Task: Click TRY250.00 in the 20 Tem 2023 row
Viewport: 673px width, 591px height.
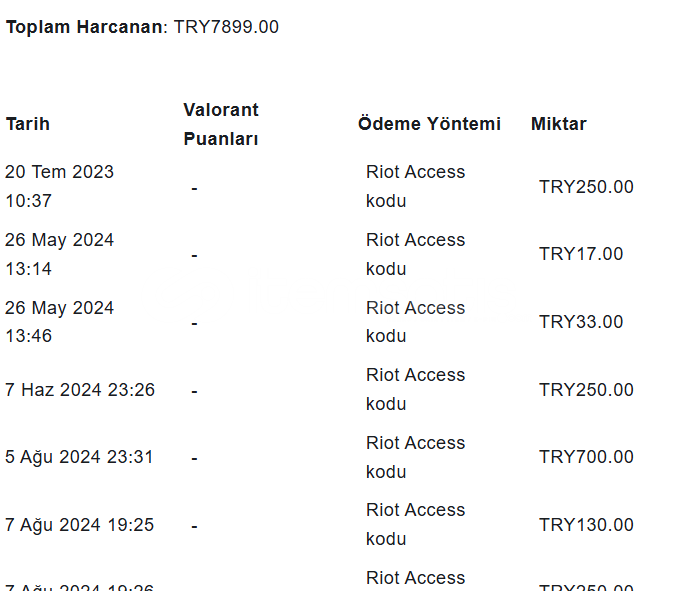Action: (586, 187)
